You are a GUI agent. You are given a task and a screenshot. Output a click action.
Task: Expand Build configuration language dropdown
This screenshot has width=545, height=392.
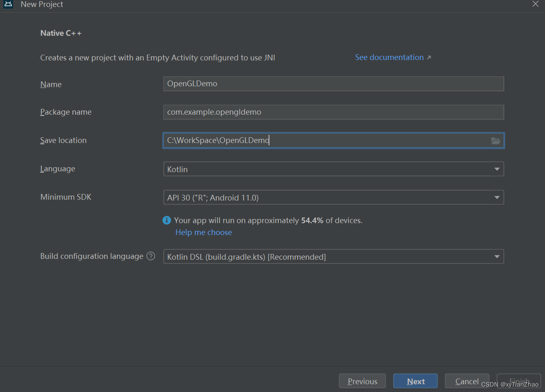333,256
